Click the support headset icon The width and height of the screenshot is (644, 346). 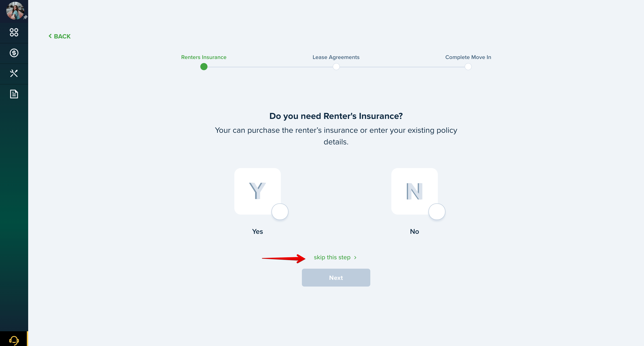[14, 340]
